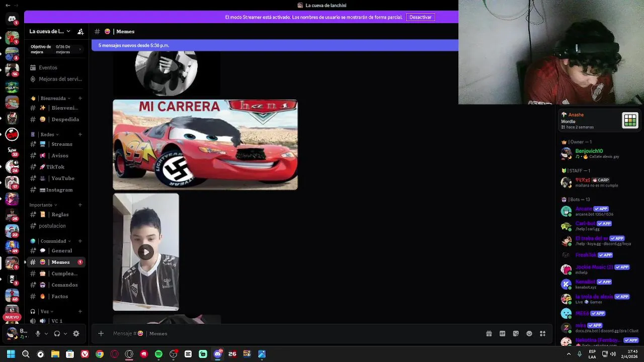
Task: Open Windows Start menu
Action: click(11, 354)
